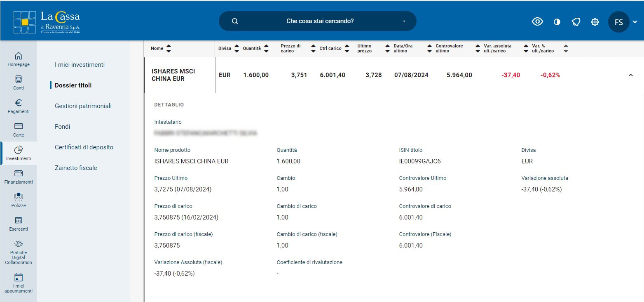Image resolution: width=644 pixels, height=302 pixels.
Task: Open the Finanziamenti section
Action: (19, 177)
